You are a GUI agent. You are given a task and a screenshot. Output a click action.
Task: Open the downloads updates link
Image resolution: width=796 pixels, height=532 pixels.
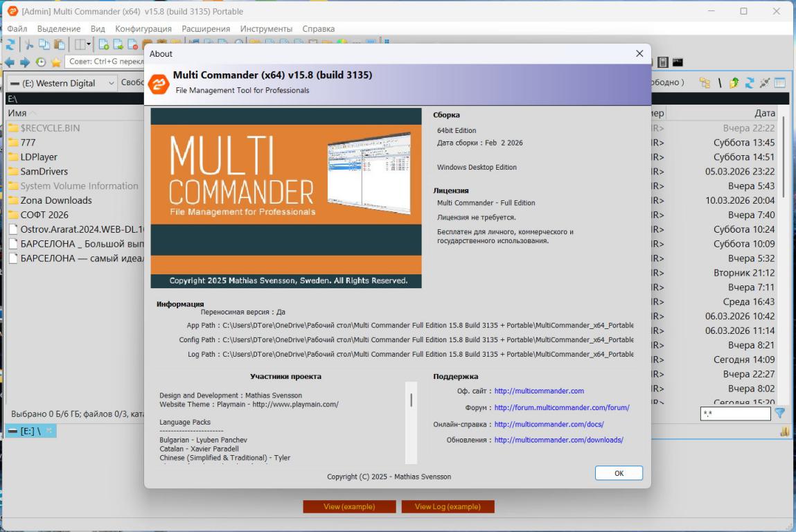[x=558, y=440]
